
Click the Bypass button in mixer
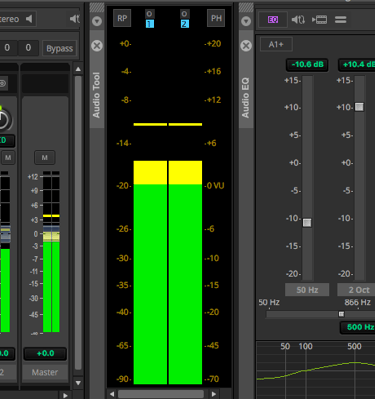pyautogui.click(x=60, y=48)
